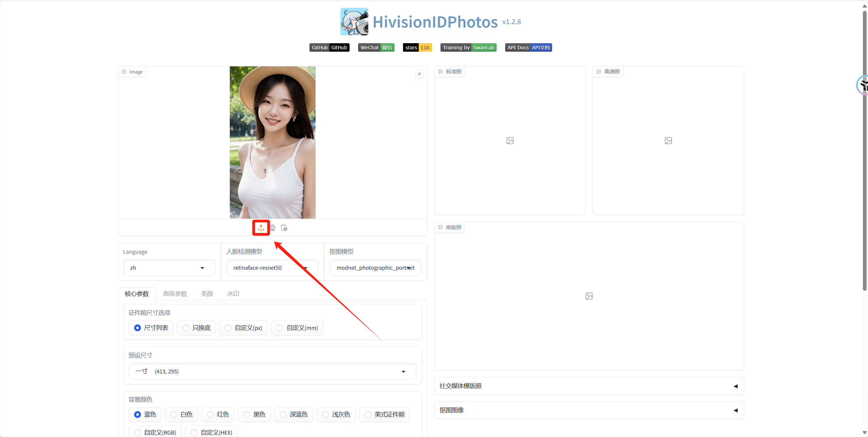The width and height of the screenshot is (868, 437).
Task: Click the webcam capture icon
Action: 273,228
